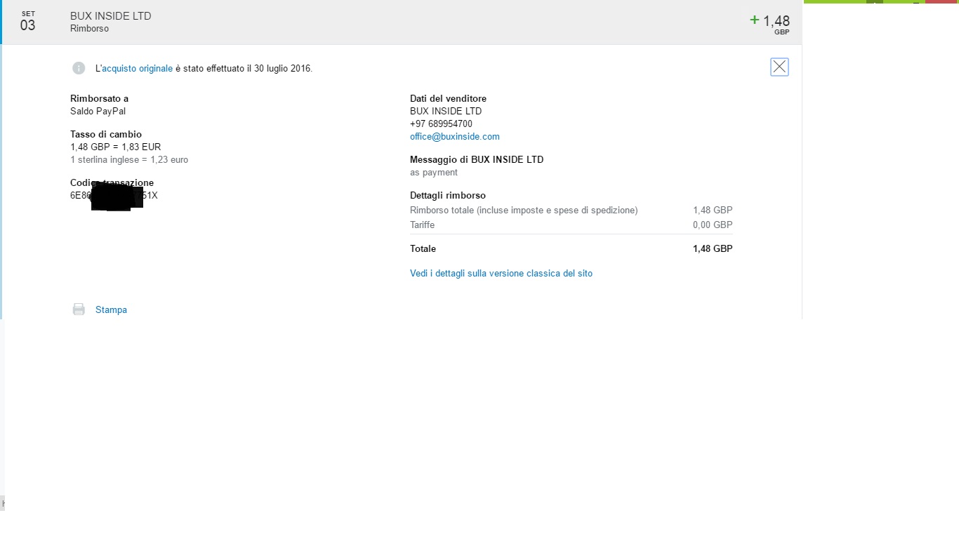The height and width of the screenshot is (560, 959).
Task: Click the Dati del venditore heading
Action: tap(448, 99)
